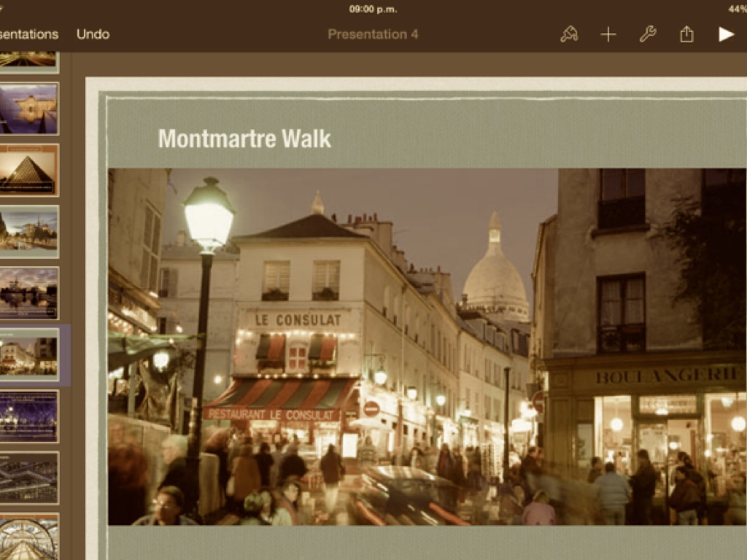Tap the Presentation 4 document title

[x=373, y=34]
